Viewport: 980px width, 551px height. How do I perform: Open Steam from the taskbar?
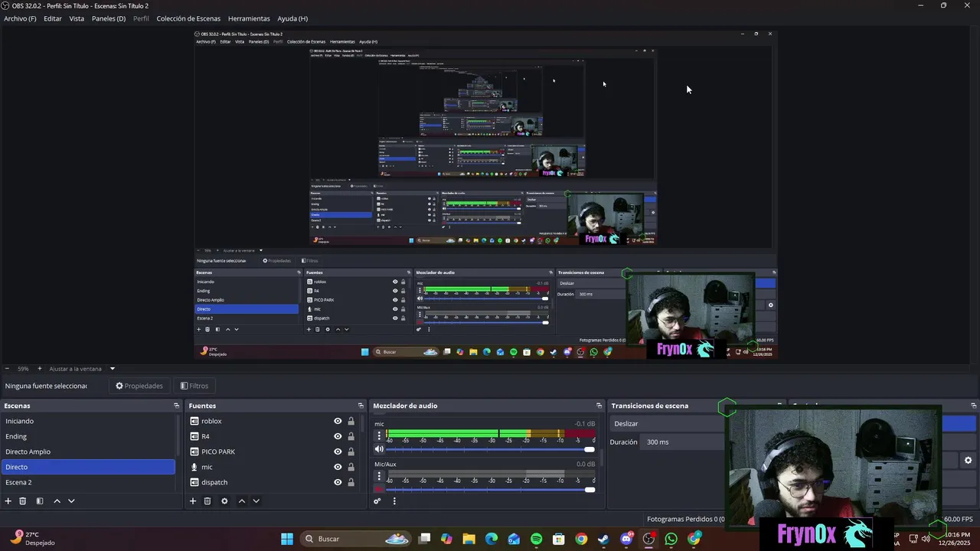[603, 539]
